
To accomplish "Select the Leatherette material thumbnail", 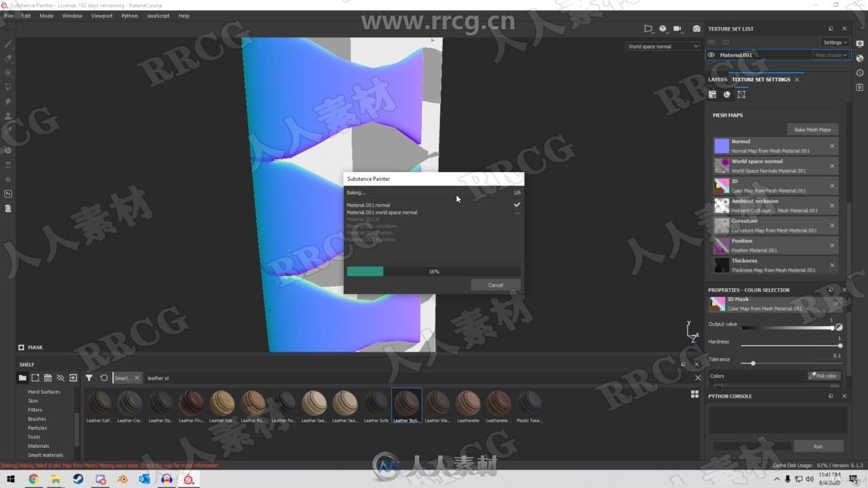I will pos(468,407).
